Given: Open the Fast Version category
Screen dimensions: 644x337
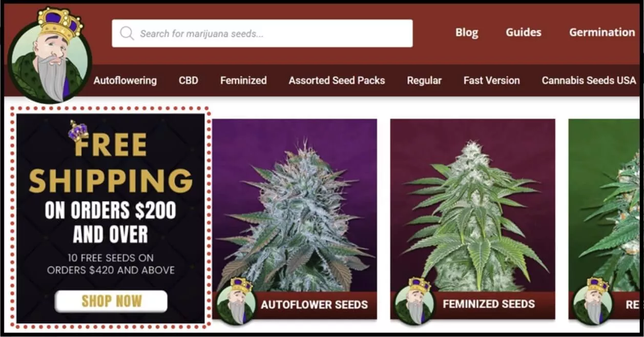Looking at the screenshot, I should coord(492,81).
